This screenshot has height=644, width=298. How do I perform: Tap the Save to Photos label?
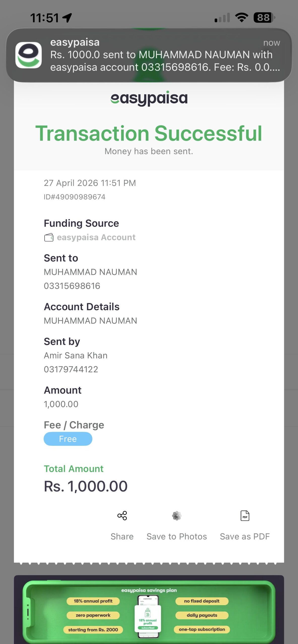click(177, 537)
